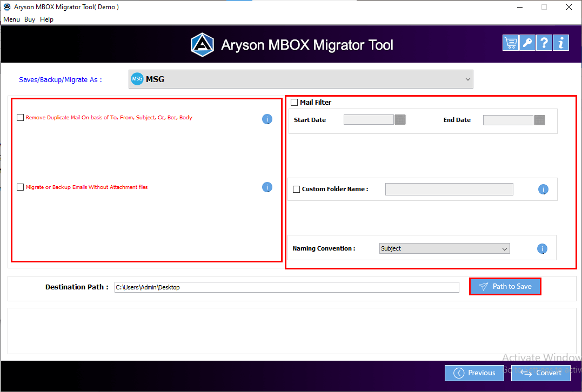The height and width of the screenshot is (392, 582).
Task: Enable Remove Duplicate Mail checkbox
Action: [x=21, y=118]
